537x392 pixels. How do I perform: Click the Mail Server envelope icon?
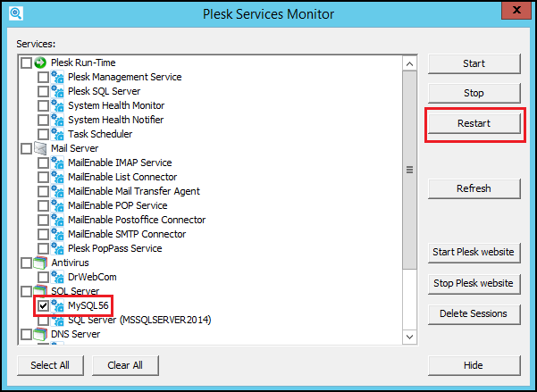click(x=40, y=148)
